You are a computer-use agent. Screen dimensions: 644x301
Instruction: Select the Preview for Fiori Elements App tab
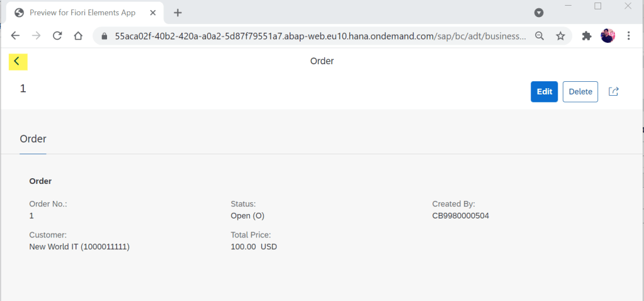[x=82, y=13]
